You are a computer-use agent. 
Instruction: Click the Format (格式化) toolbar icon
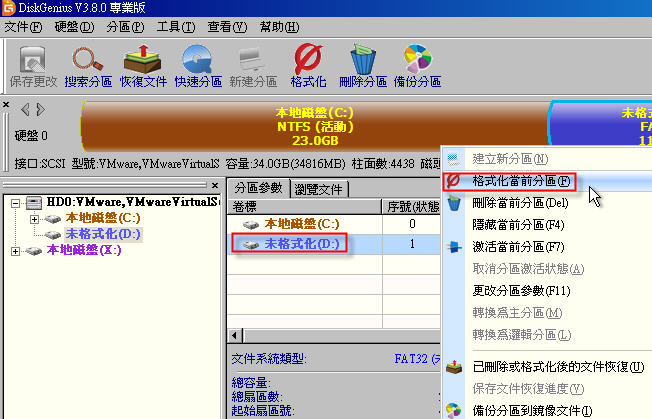coord(308,66)
